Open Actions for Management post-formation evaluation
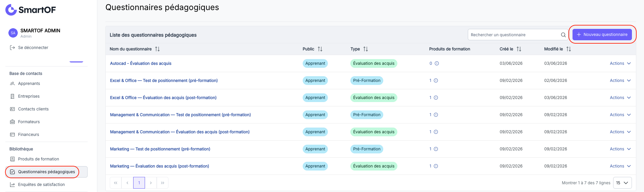The width and height of the screenshot is (644, 192). point(620,132)
